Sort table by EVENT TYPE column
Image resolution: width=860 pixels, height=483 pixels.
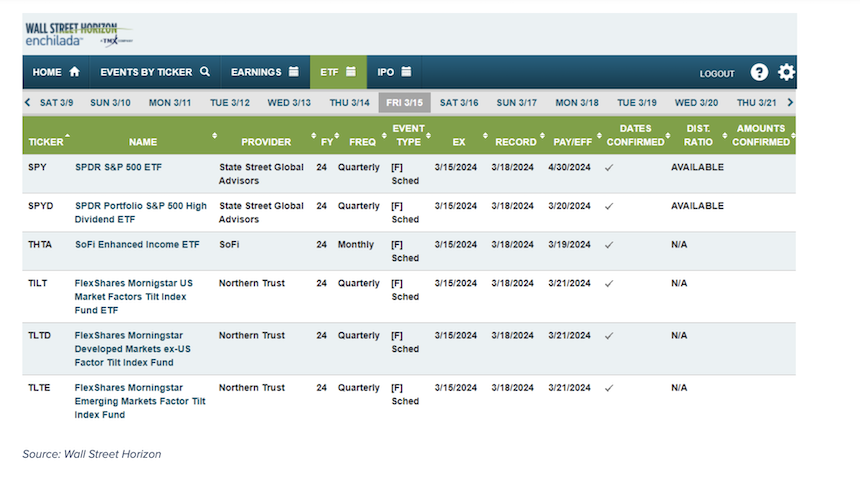409,135
